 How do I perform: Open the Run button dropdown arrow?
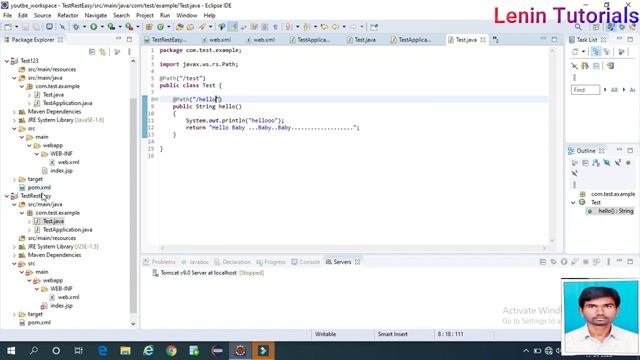[x=102, y=27]
